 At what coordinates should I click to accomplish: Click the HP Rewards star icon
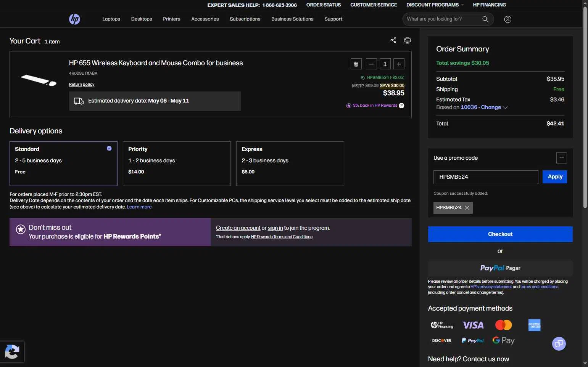(x=21, y=229)
